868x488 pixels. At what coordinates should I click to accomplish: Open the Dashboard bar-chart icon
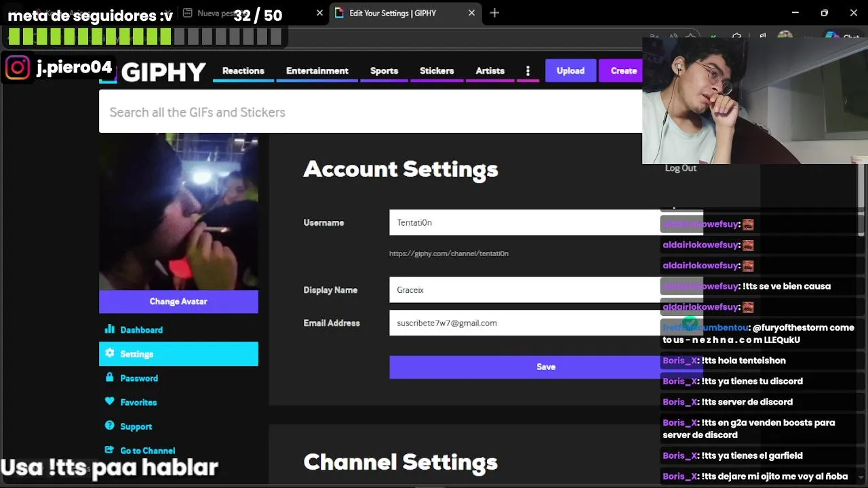[x=110, y=329]
